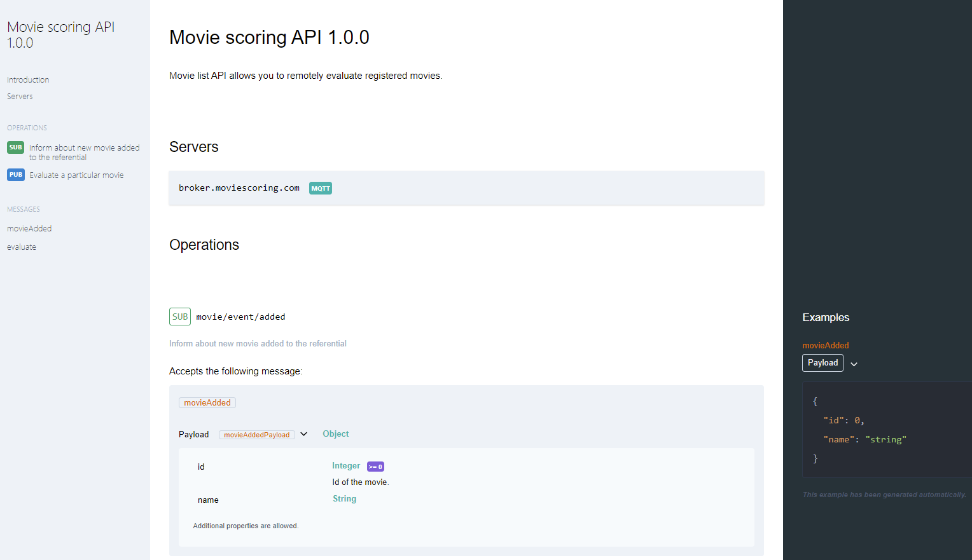Collapse the Examples Payload chevron
Viewport: 972px width, 560px height.
(x=854, y=364)
